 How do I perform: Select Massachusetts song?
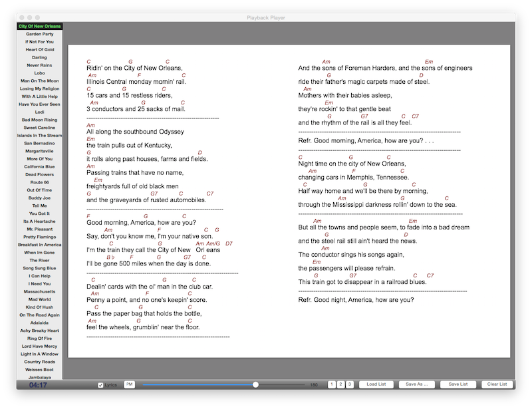pyautogui.click(x=40, y=291)
